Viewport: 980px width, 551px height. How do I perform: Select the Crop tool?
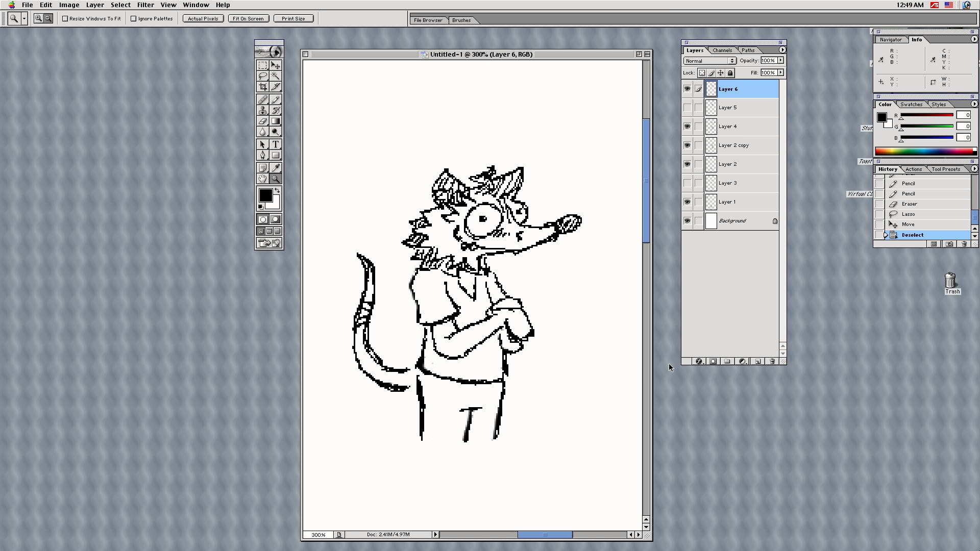(x=262, y=87)
